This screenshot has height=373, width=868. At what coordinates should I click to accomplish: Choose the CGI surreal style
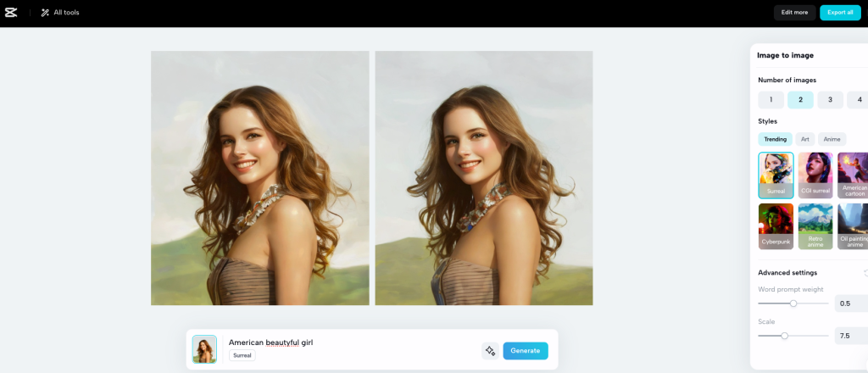pyautogui.click(x=815, y=175)
